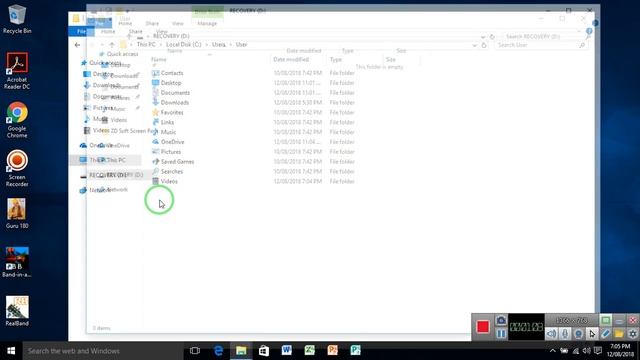Image resolution: width=640 pixels, height=360 pixels.
Task: Launch Word from the taskbar
Action: click(287, 351)
